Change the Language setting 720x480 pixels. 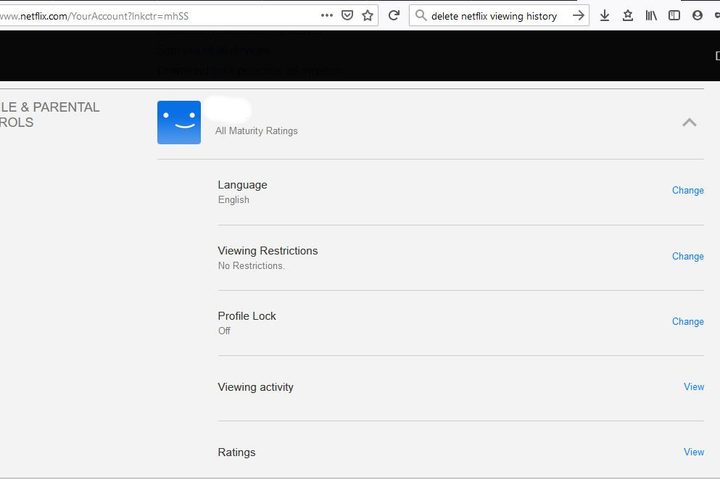[x=688, y=190]
